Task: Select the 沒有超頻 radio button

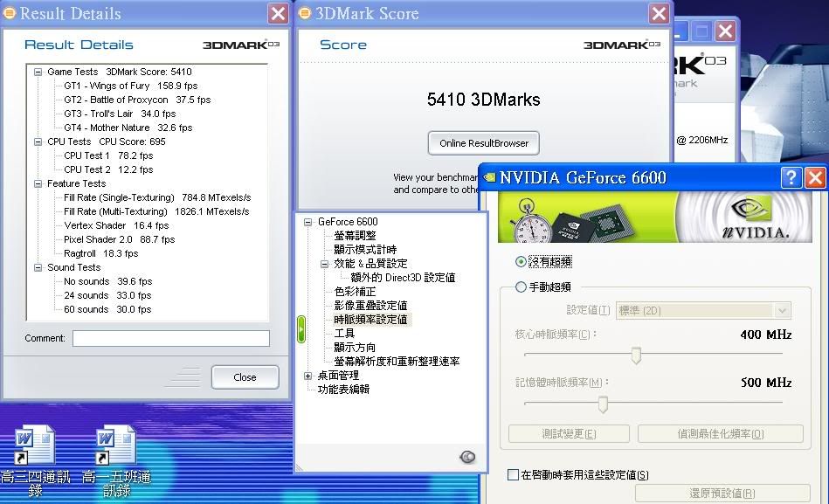Action: coord(521,261)
